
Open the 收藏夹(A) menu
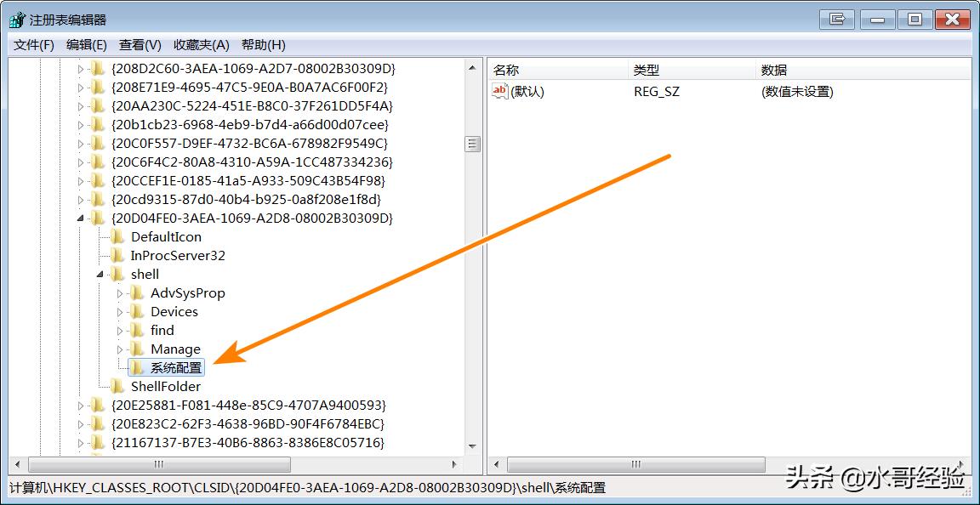[x=202, y=45]
